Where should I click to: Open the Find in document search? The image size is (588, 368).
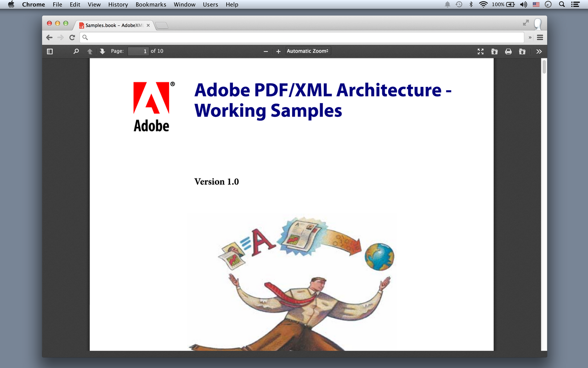pos(76,51)
